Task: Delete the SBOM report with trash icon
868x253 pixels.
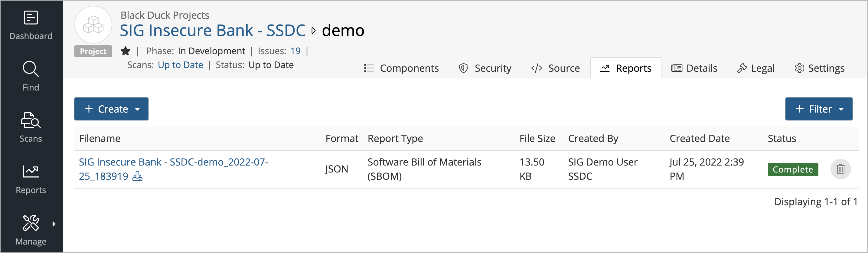Action: tap(840, 169)
